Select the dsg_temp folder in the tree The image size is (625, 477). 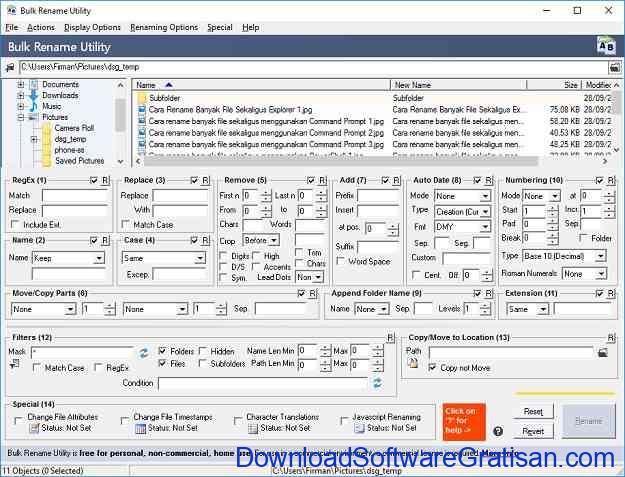70,139
